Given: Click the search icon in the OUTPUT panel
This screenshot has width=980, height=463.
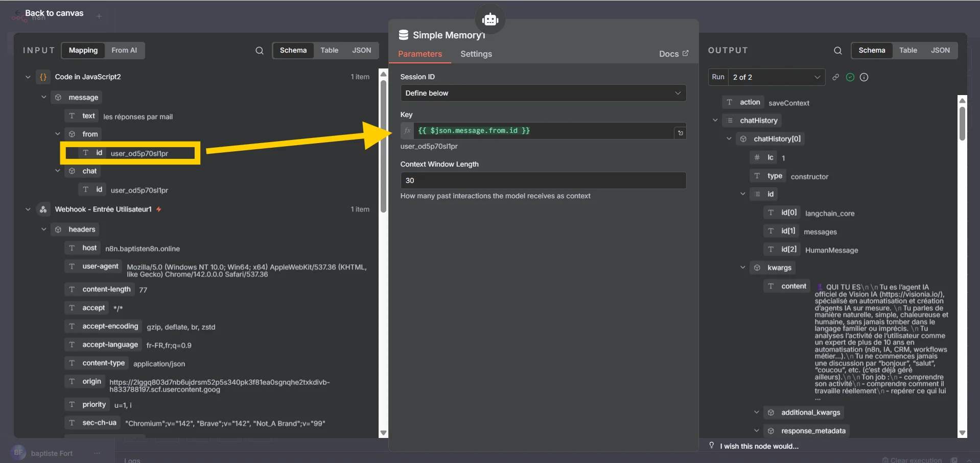Looking at the screenshot, I should click(x=838, y=51).
